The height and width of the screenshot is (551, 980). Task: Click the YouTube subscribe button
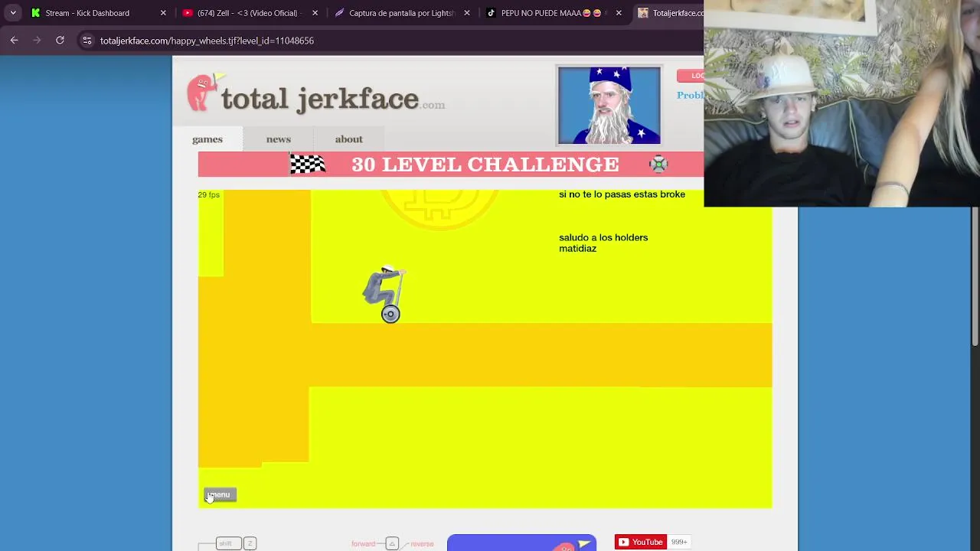(x=641, y=542)
